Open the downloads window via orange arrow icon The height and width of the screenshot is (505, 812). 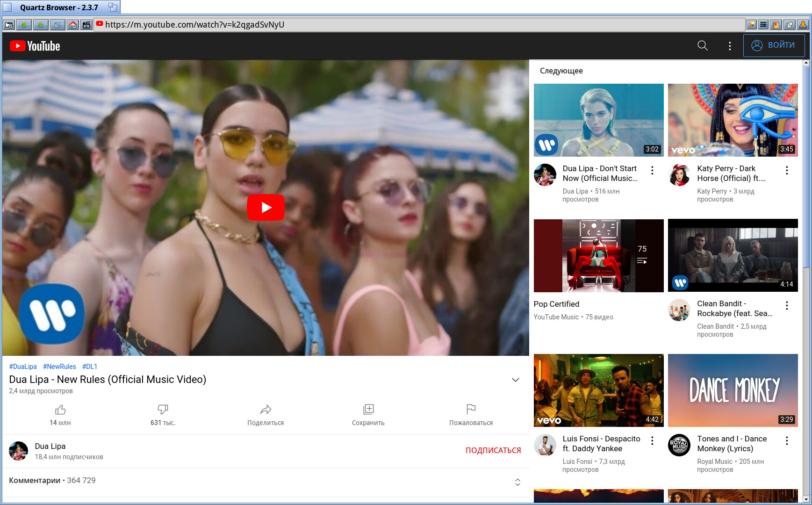pos(803,25)
